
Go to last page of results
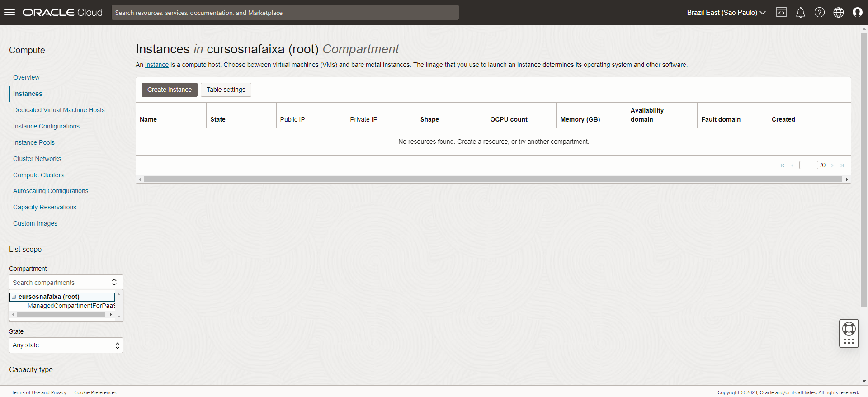click(x=842, y=165)
